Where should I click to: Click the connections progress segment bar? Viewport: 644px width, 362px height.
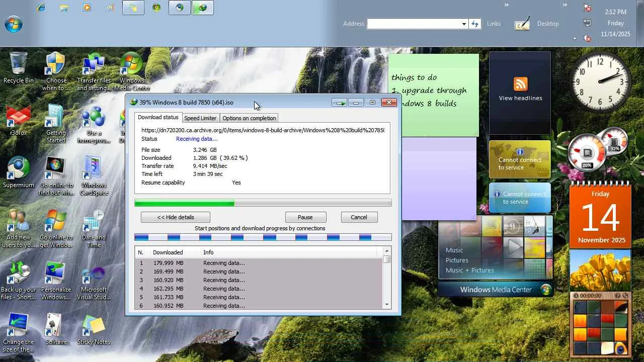[x=263, y=237]
